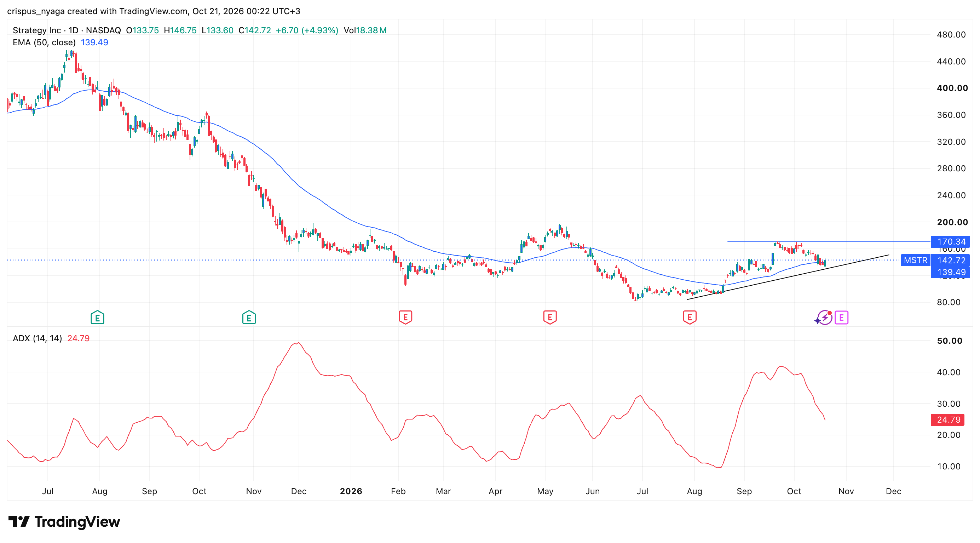Click the chart attribution header text

click(x=154, y=11)
